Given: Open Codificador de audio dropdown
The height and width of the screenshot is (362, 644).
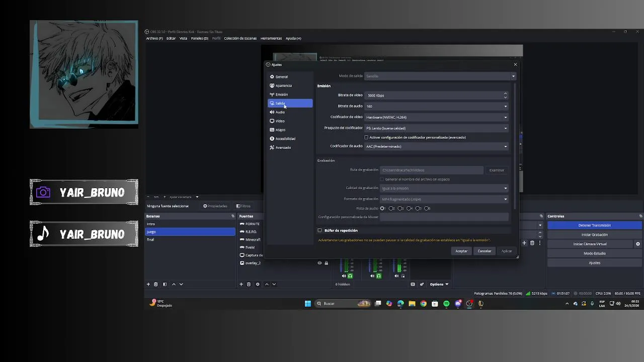Looking at the screenshot, I should tap(437, 146).
